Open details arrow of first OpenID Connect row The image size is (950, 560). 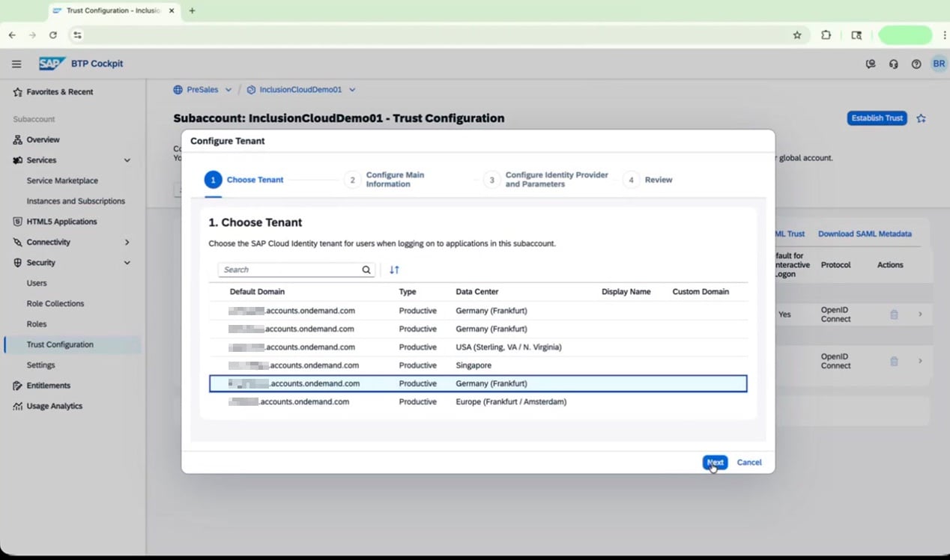click(920, 314)
